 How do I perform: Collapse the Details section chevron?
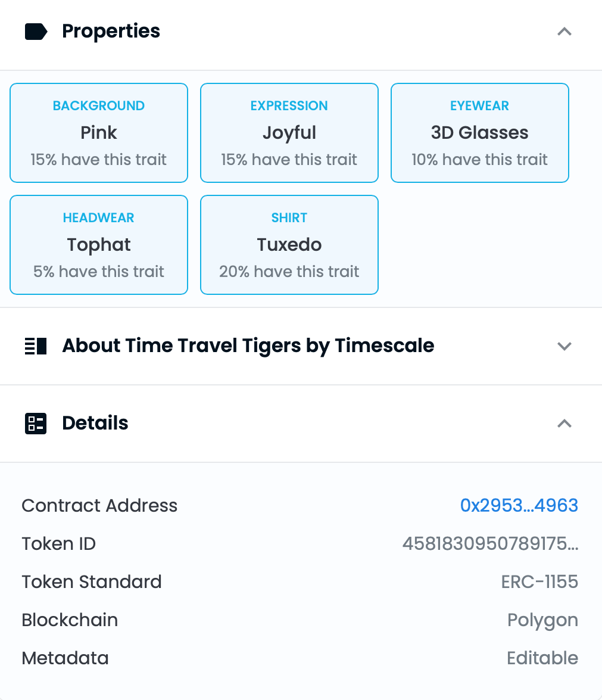pos(564,424)
